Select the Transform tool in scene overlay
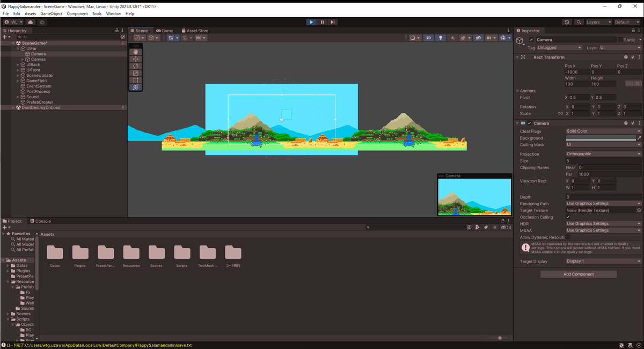Viewport: 644px width, 349px height. click(136, 87)
